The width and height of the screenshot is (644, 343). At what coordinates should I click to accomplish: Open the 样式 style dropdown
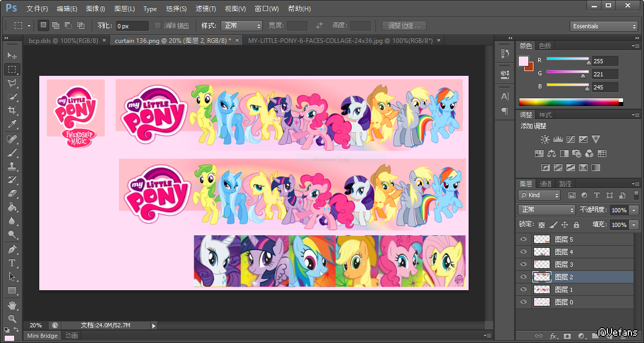(241, 26)
